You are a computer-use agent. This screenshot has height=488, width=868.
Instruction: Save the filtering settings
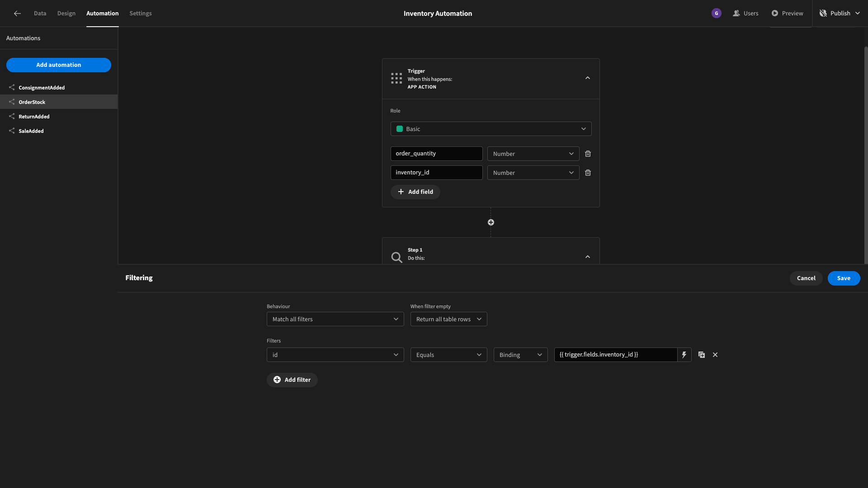(x=844, y=278)
